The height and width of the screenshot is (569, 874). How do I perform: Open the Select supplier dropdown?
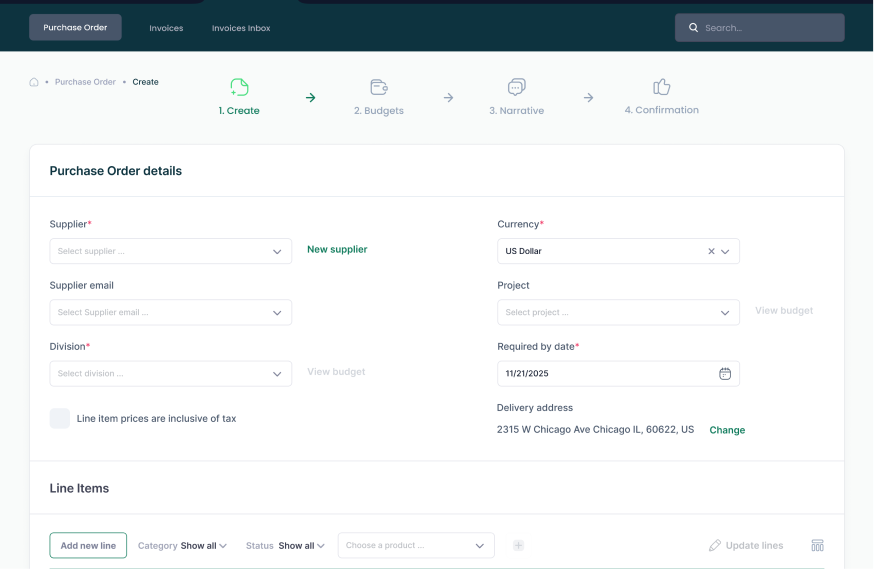171,251
